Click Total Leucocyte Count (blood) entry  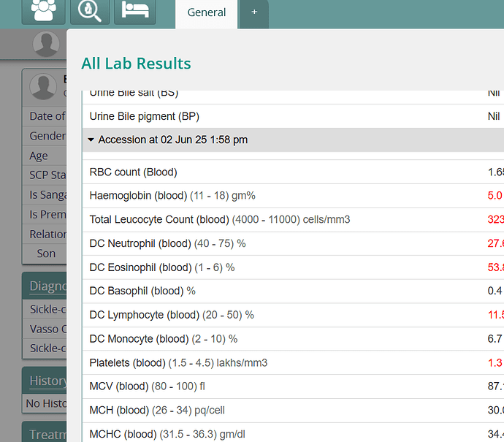click(219, 220)
